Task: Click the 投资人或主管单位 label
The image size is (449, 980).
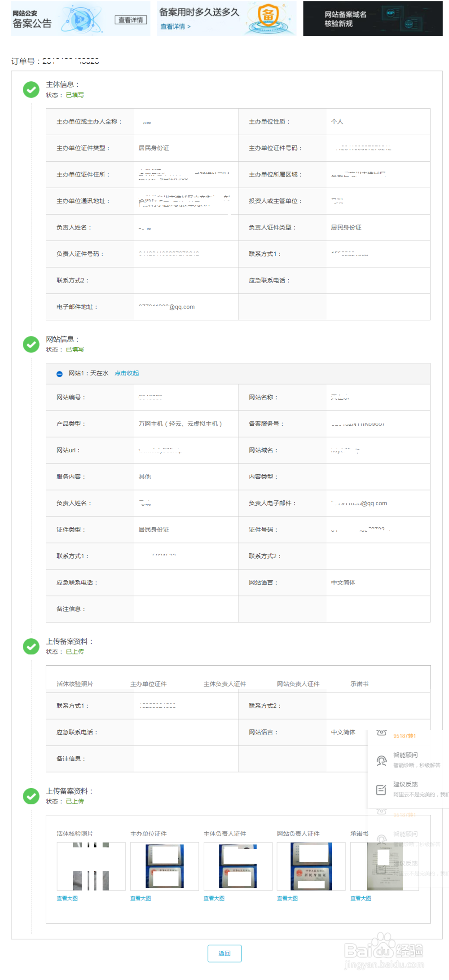Action: (275, 201)
